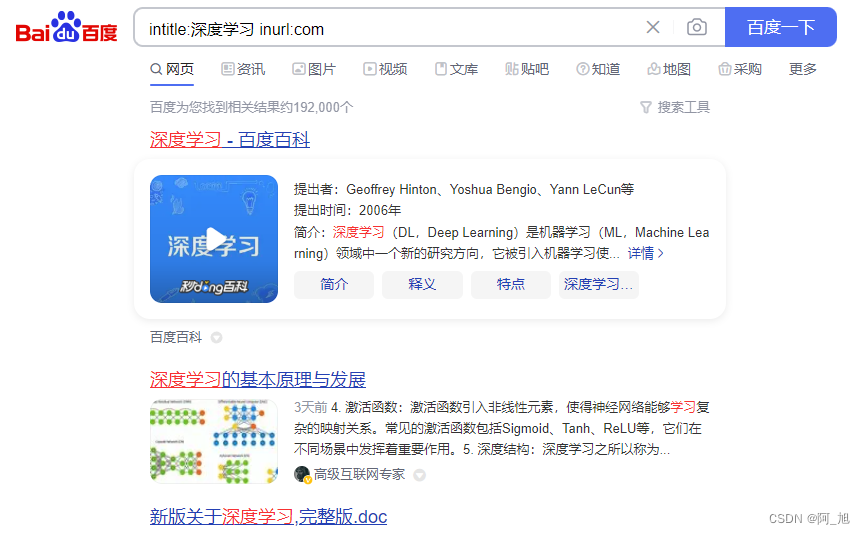The height and width of the screenshot is (534, 865).
Task: Open the 更多 menu
Action: (x=803, y=69)
